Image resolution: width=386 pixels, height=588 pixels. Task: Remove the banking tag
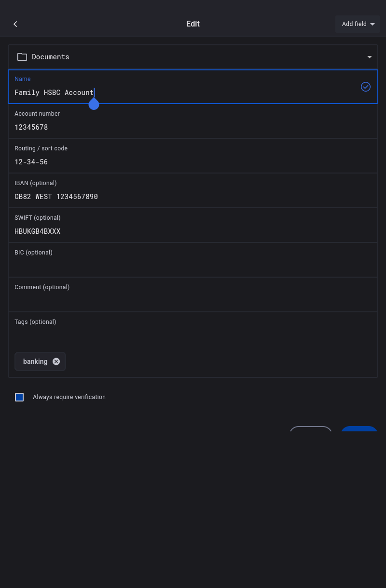(x=56, y=361)
